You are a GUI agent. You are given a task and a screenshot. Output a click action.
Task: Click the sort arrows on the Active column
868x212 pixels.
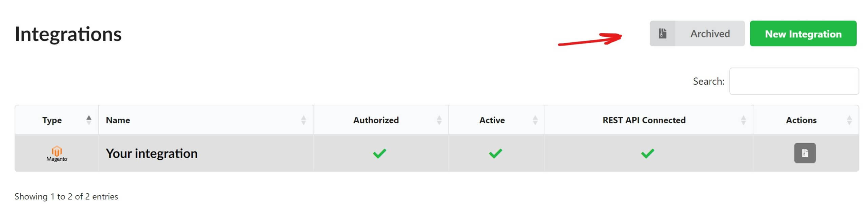coord(536,120)
